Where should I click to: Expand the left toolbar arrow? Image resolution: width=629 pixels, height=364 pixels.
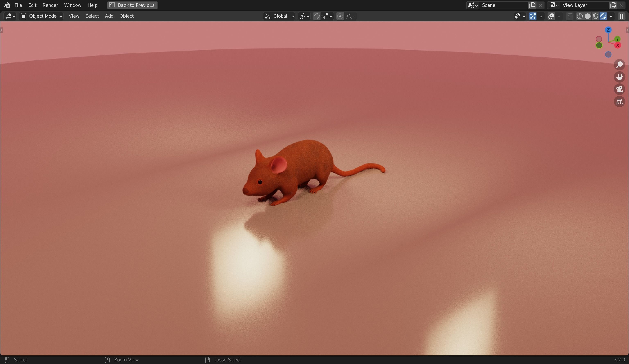(2, 30)
